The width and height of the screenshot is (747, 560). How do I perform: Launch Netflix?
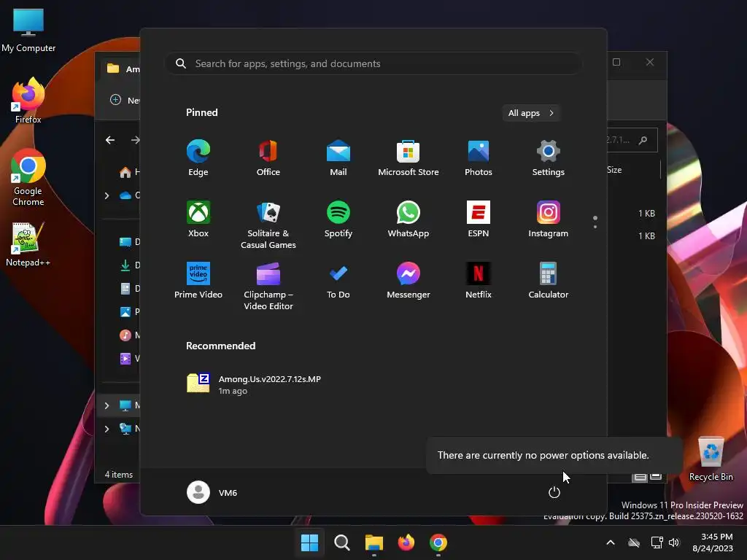coord(479,281)
